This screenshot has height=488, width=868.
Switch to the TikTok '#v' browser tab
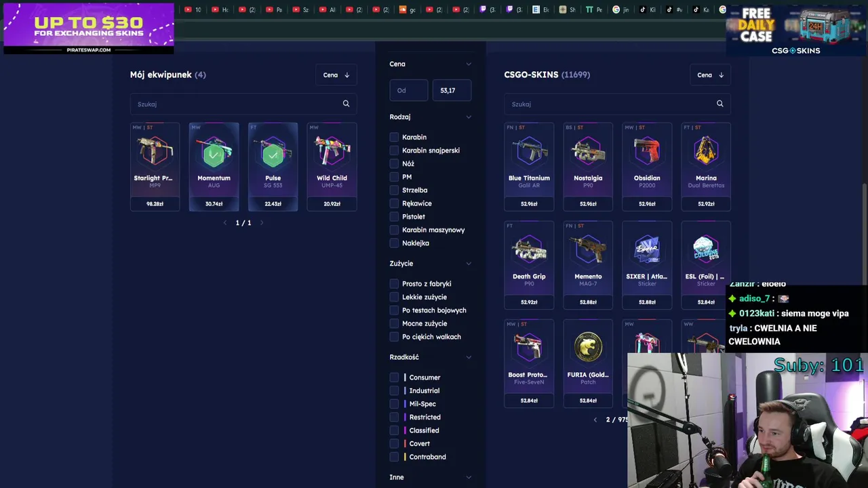click(674, 9)
